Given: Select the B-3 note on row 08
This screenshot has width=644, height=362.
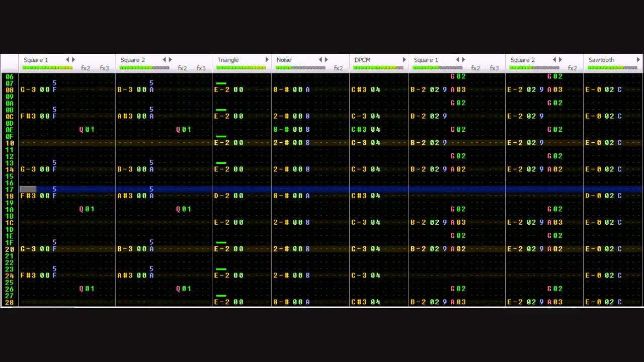Looking at the screenshot, I should tap(125, 89).
